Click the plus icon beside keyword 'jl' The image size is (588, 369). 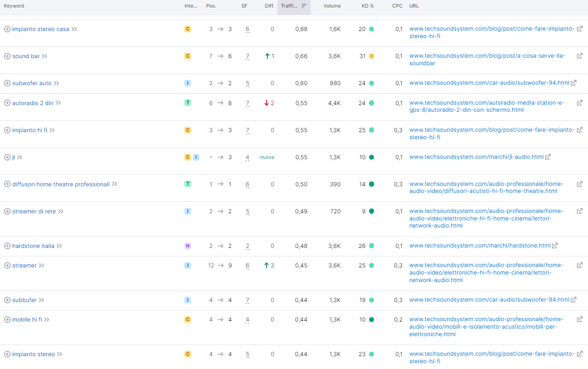(7, 157)
